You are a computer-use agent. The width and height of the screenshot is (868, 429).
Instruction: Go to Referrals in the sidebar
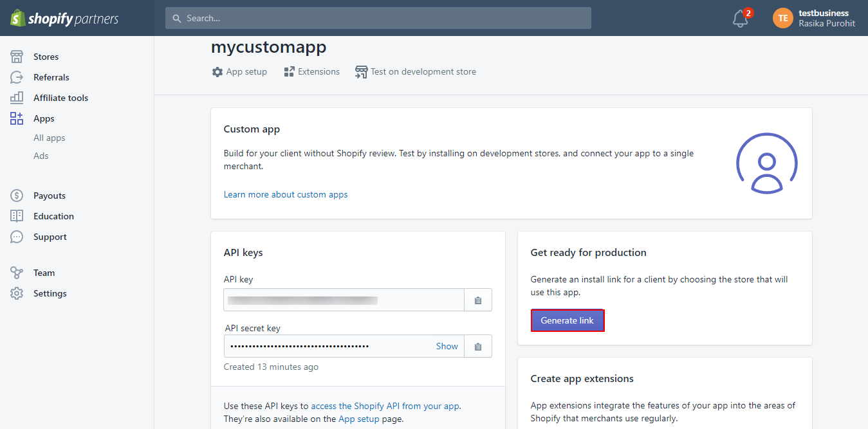point(51,77)
